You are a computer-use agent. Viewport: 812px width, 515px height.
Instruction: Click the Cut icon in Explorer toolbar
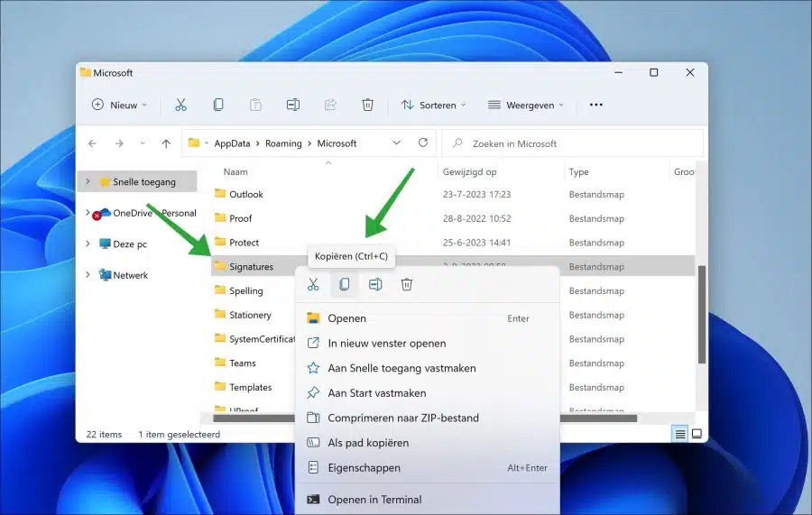[x=180, y=105]
